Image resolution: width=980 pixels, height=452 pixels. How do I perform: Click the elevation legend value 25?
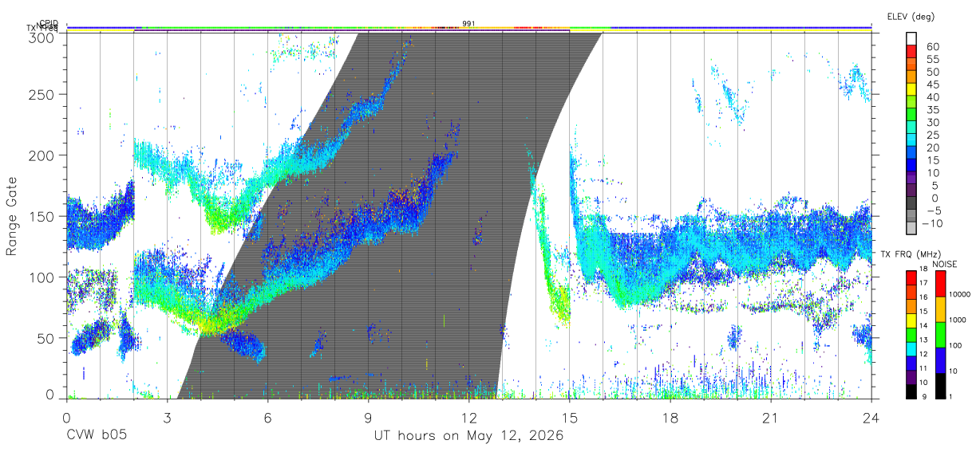click(x=932, y=134)
